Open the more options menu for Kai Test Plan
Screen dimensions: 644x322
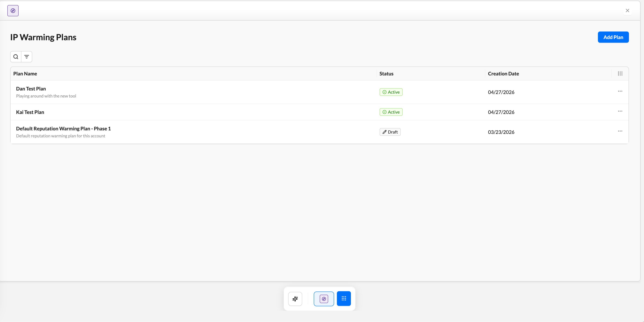pyautogui.click(x=620, y=111)
